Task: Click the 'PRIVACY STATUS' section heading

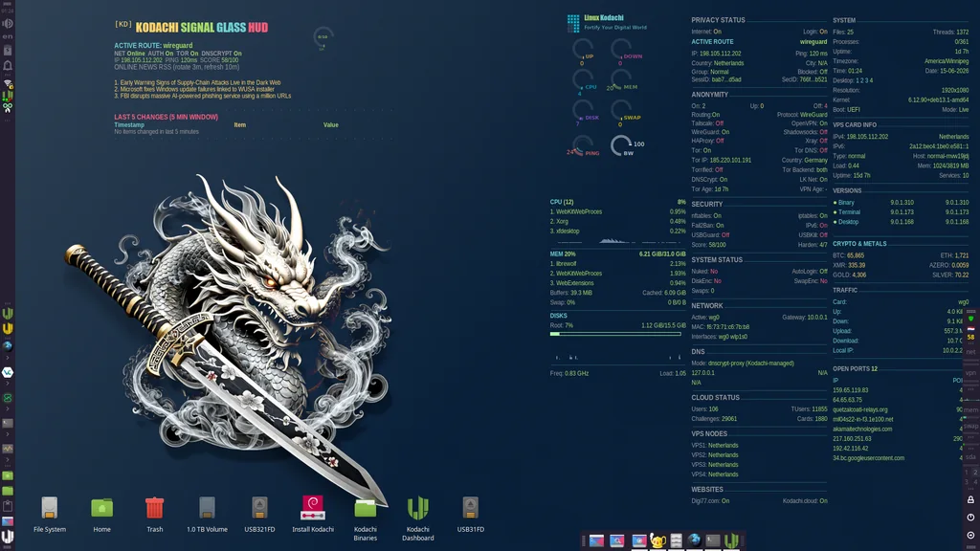Action: (x=718, y=20)
